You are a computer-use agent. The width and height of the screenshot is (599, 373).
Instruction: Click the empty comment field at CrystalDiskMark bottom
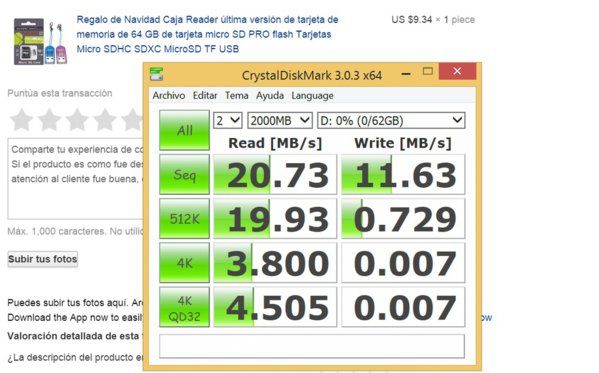point(312,346)
